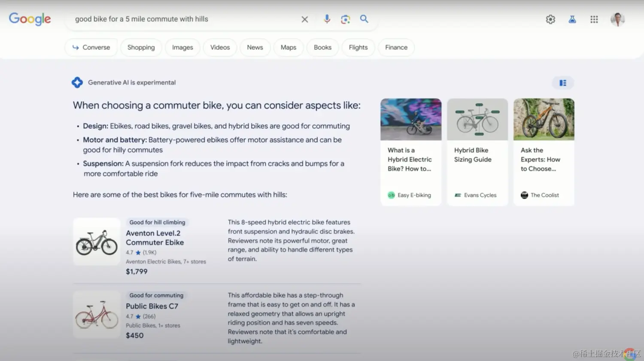Open the settings gear icon
This screenshot has width=644, height=361.
550,19
